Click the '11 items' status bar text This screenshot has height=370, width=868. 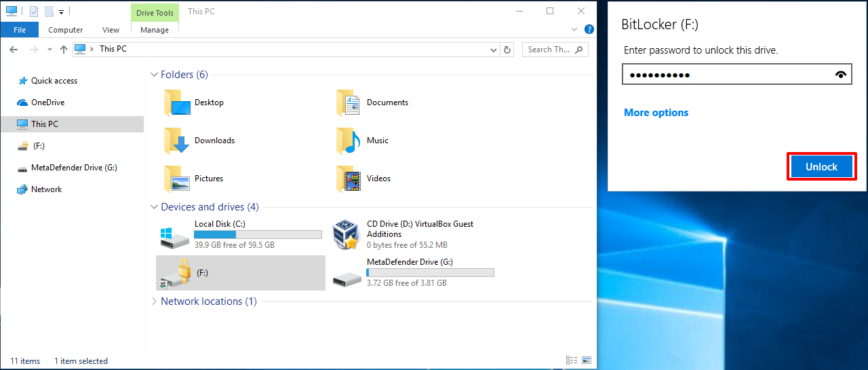point(25,361)
